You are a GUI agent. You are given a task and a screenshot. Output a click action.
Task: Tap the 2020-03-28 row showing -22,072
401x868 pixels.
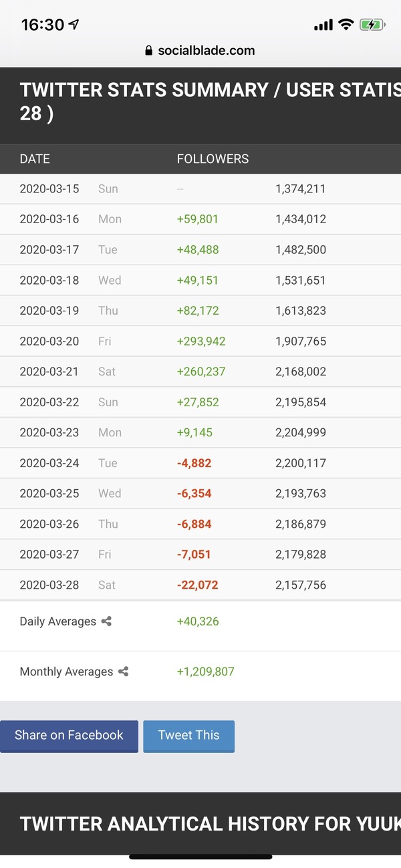(x=200, y=585)
